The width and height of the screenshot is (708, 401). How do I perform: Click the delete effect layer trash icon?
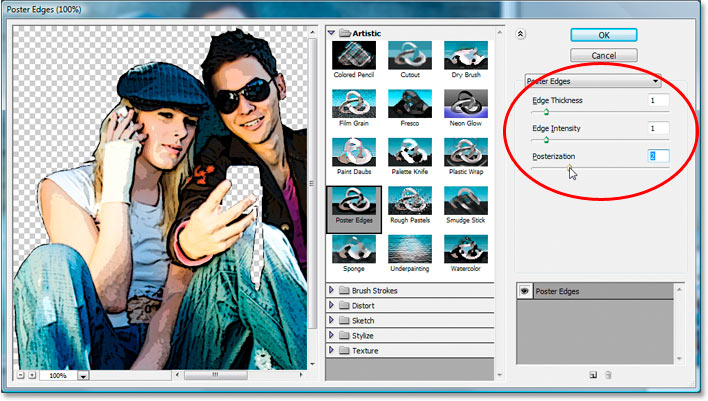coord(607,375)
